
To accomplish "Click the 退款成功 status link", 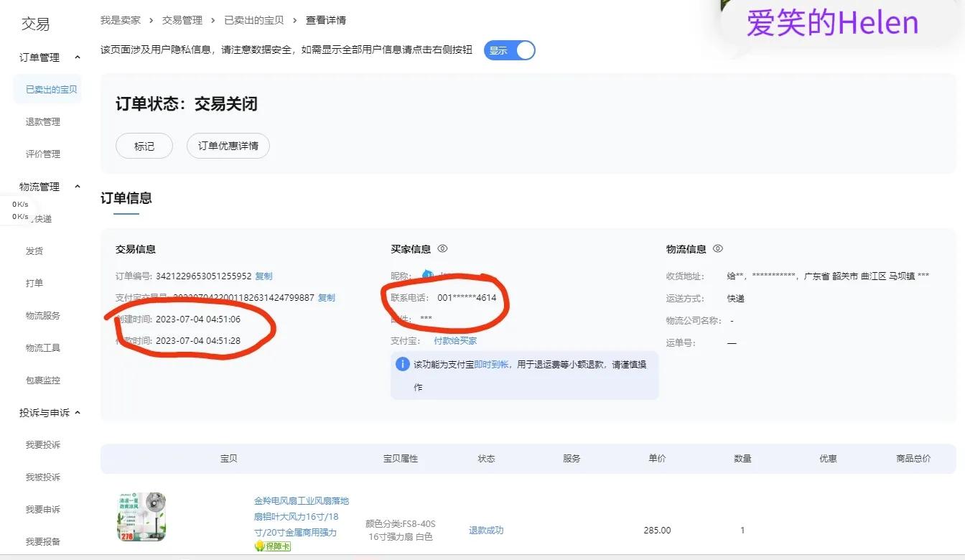I will point(485,530).
